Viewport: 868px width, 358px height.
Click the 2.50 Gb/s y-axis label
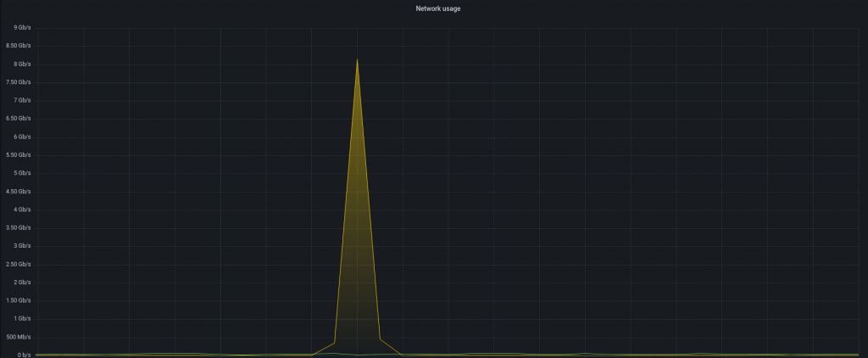point(16,265)
